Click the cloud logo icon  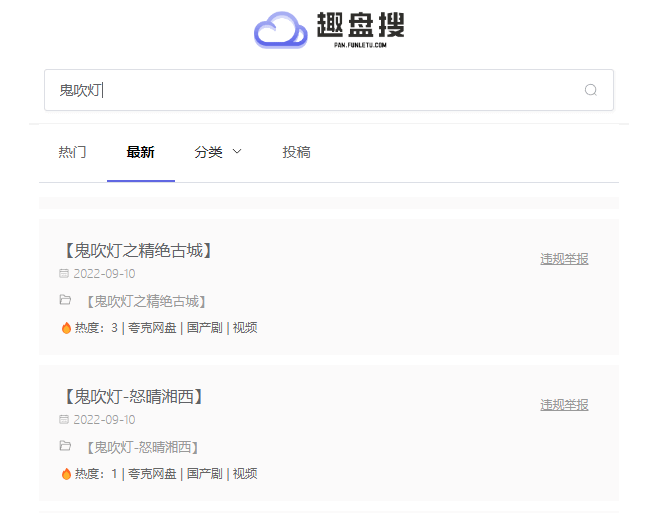click(x=281, y=30)
